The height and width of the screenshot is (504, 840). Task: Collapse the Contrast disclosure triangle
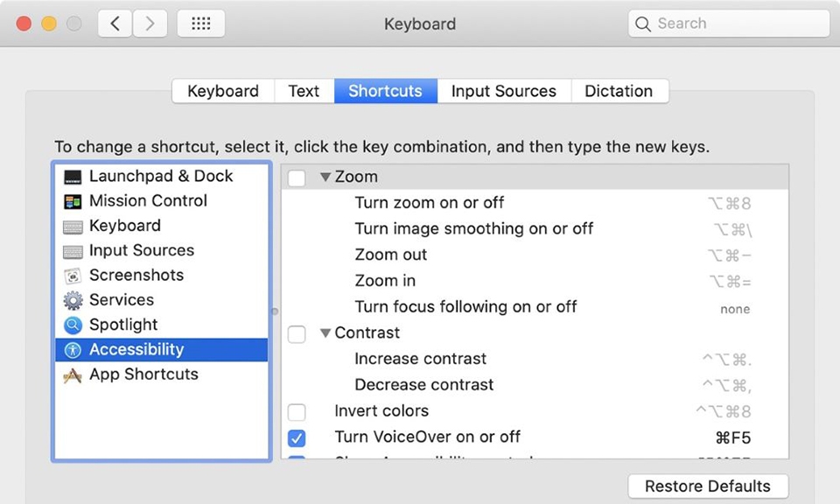(325, 333)
